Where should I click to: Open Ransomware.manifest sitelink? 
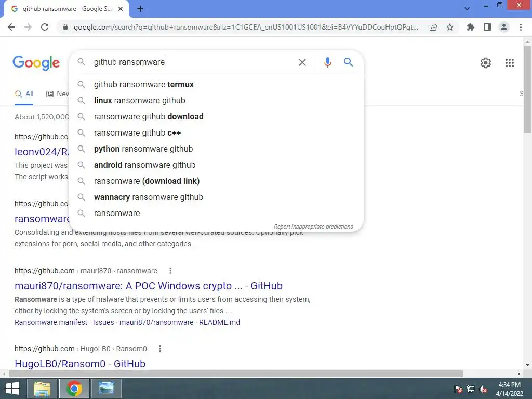[x=51, y=322]
